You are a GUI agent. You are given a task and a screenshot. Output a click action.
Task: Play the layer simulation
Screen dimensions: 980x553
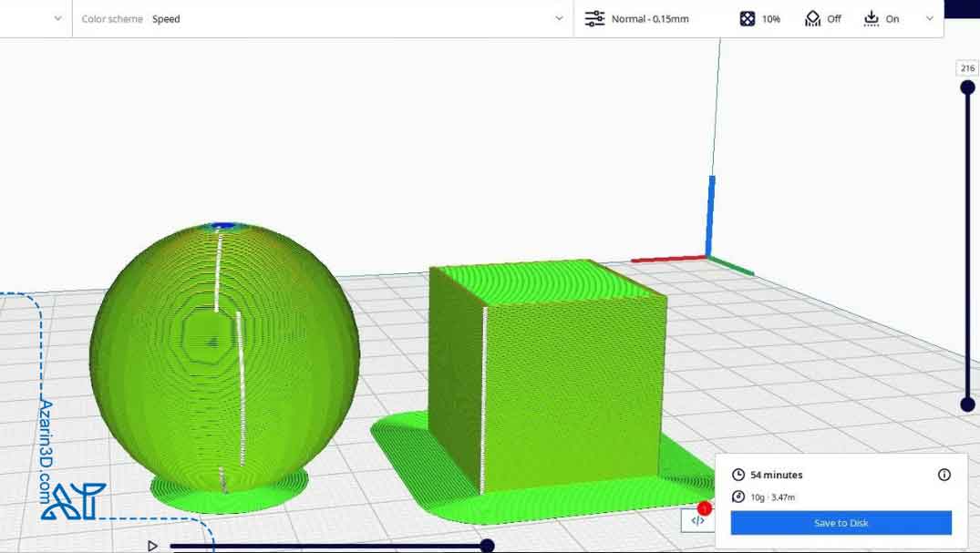152,546
